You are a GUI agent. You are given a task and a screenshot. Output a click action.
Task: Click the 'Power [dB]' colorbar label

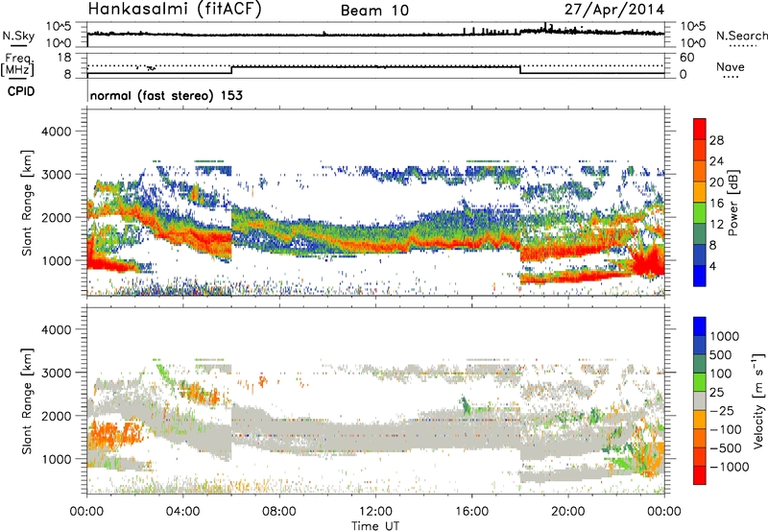pyautogui.click(x=732, y=203)
